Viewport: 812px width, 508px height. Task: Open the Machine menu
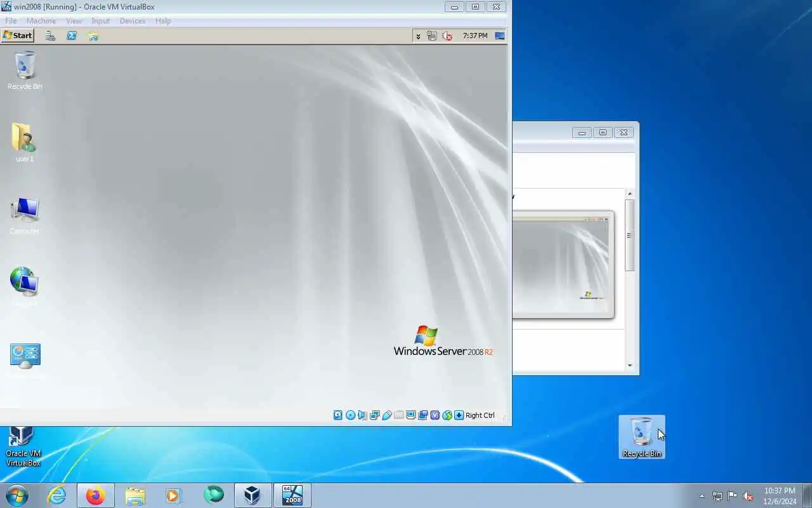pyautogui.click(x=41, y=21)
